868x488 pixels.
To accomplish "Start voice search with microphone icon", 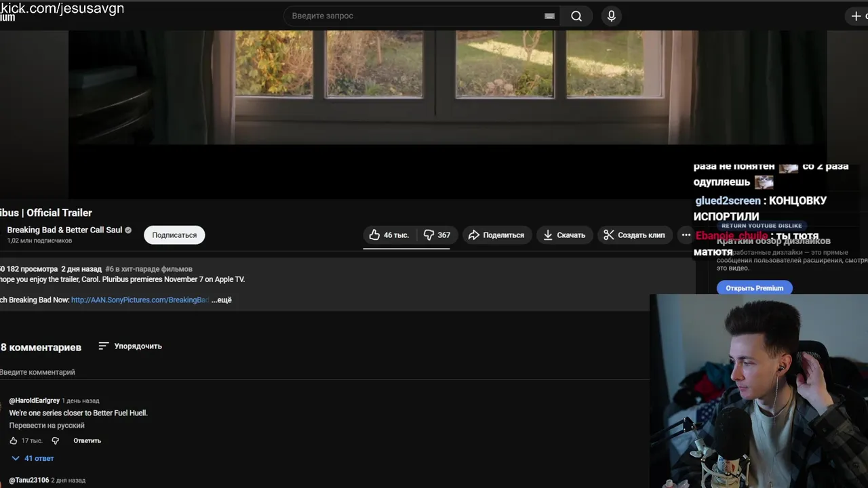I will [x=612, y=16].
